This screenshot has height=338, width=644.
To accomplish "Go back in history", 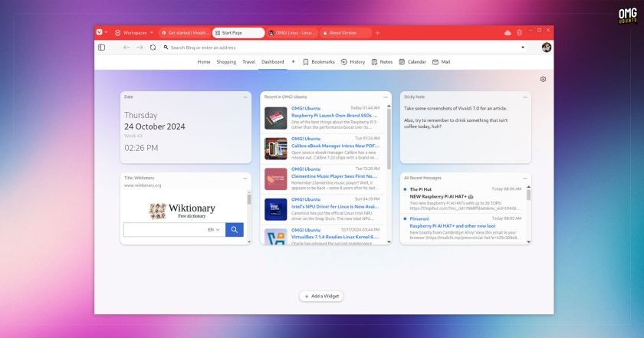I will tap(126, 48).
